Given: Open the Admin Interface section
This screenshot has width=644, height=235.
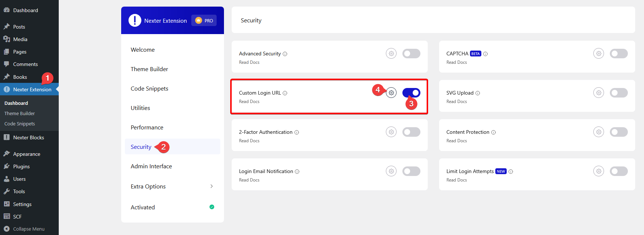Looking at the screenshot, I should (x=151, y=166).
